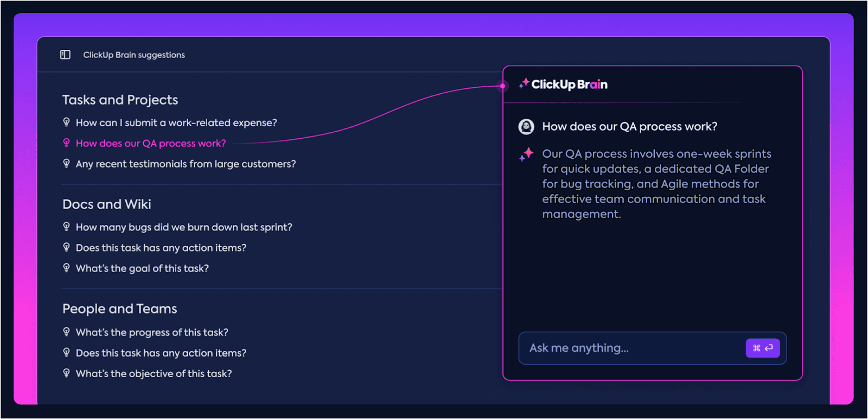The height and width of the screenshot is (419, 868).
Task: Choose 'What's the progress of this task?'
Action: coord(152,332)
